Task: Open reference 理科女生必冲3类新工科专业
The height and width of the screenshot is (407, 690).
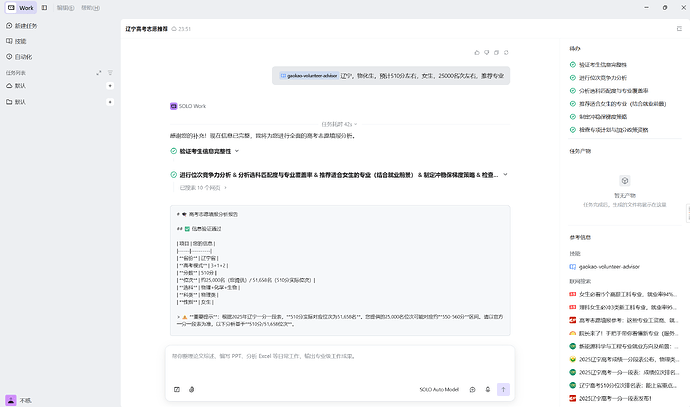Action: coord(624,307)
